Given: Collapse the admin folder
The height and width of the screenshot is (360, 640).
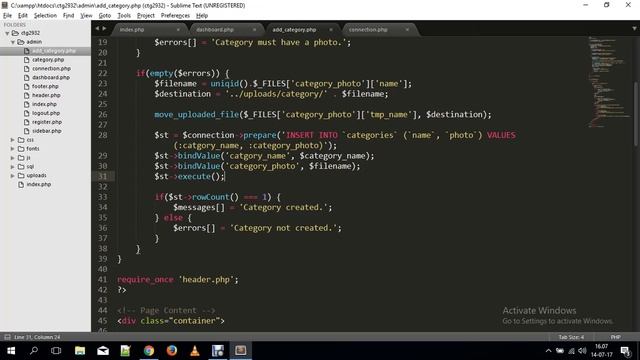Looking at the screenshot, I should point(13,42).
